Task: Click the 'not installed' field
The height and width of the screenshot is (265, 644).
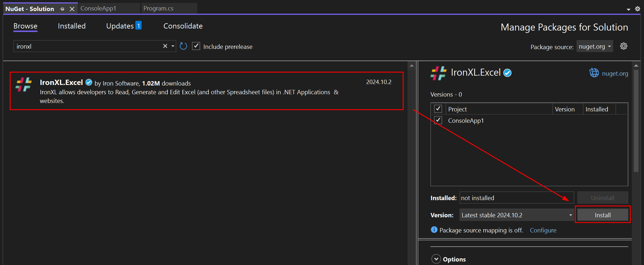Action: click(x=517, y=198)
